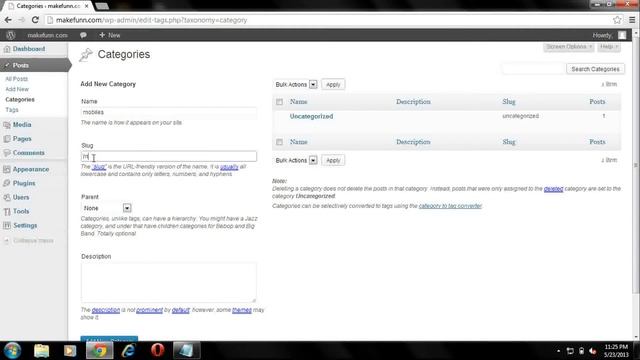The height and width of the screenshot is (360, 640).
Task: Open the top Bulk Actions dropdown
Action: [296, 84]
